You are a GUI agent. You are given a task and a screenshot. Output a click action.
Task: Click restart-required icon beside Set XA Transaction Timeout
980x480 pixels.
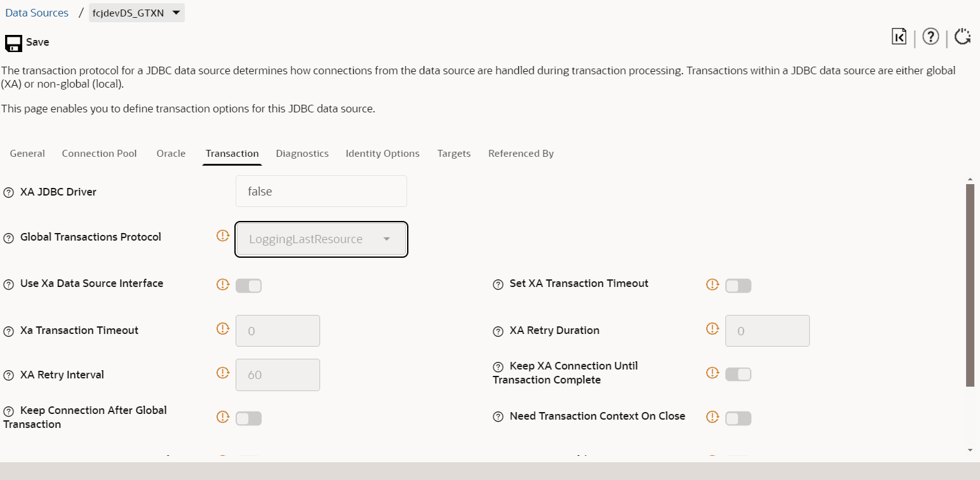(x=713, y=284)
